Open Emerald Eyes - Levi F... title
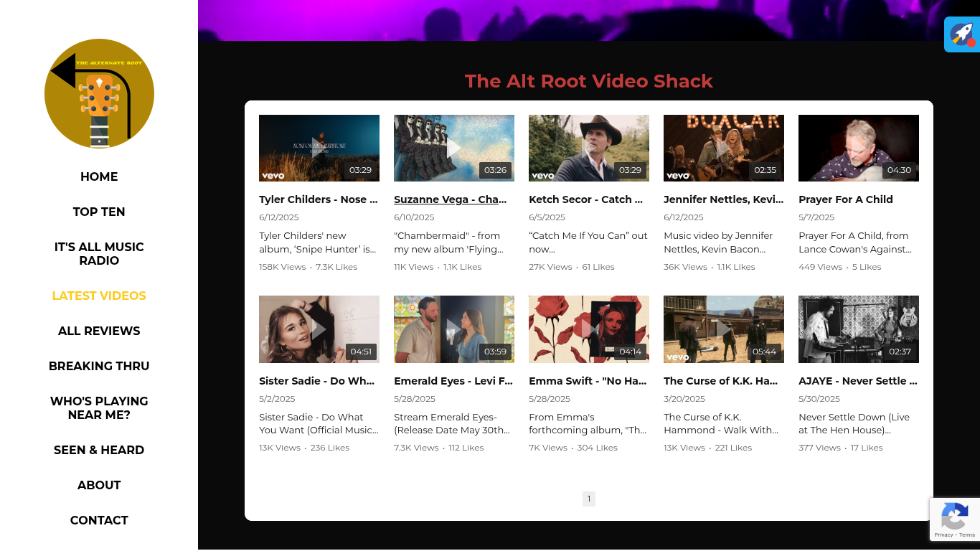The width and height of the screenshot is (980, 551). [x=453, y=381]
